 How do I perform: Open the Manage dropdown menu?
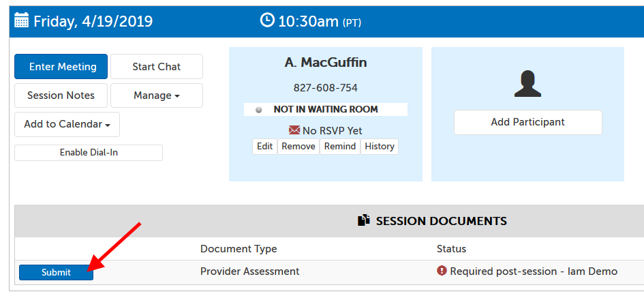157,95
